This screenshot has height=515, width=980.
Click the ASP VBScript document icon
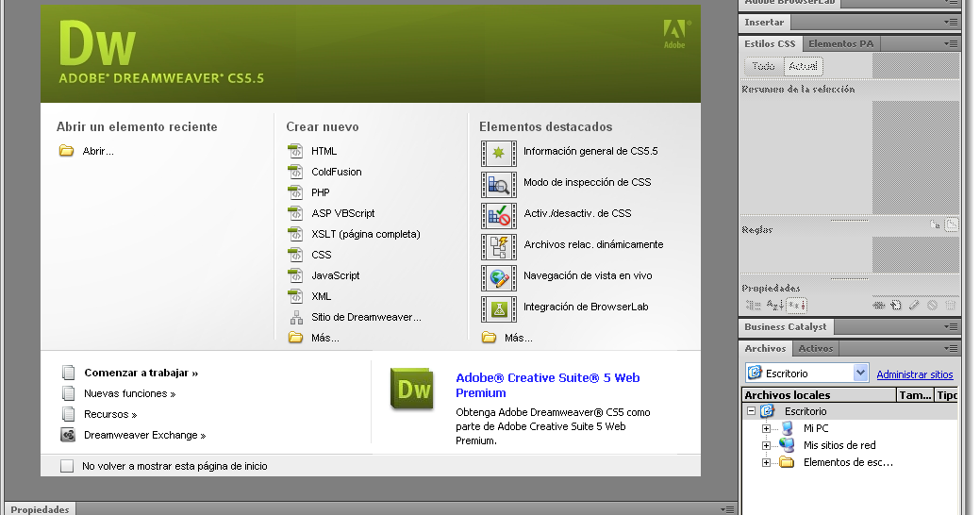coord(295,212)
